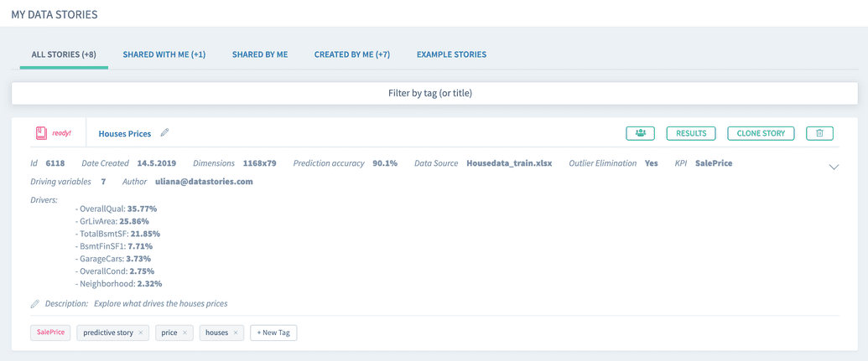Switch to All Stories tab
The width and height of the screenshot is (868, 361).
(65, 54)
